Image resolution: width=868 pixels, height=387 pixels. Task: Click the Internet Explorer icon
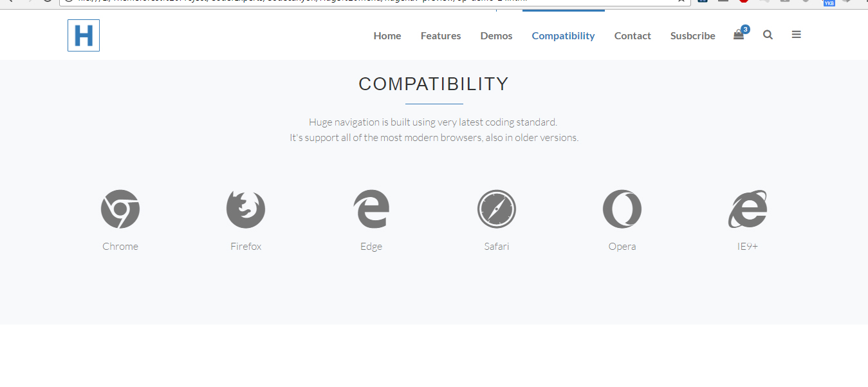(x=748, y=209)
